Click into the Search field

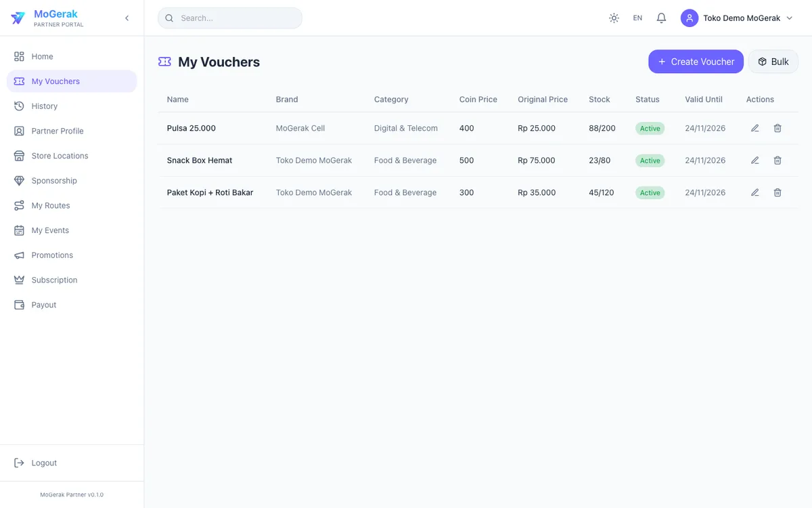[x=230, y=18]
